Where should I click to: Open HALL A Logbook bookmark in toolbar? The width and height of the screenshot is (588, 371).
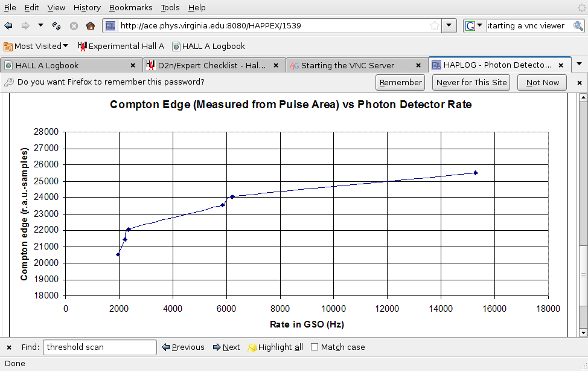(x=208, y=46)
